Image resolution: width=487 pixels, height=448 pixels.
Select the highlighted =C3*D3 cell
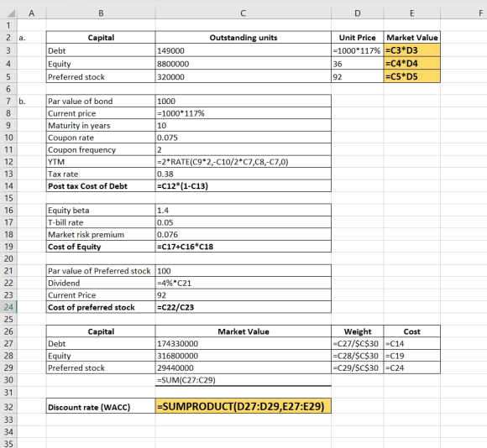411,50
